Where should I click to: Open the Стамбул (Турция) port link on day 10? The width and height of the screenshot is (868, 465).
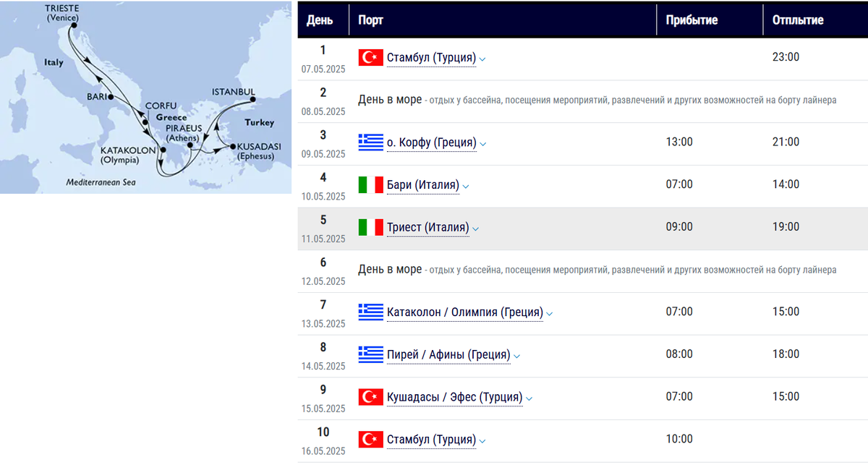coord(431,439)
